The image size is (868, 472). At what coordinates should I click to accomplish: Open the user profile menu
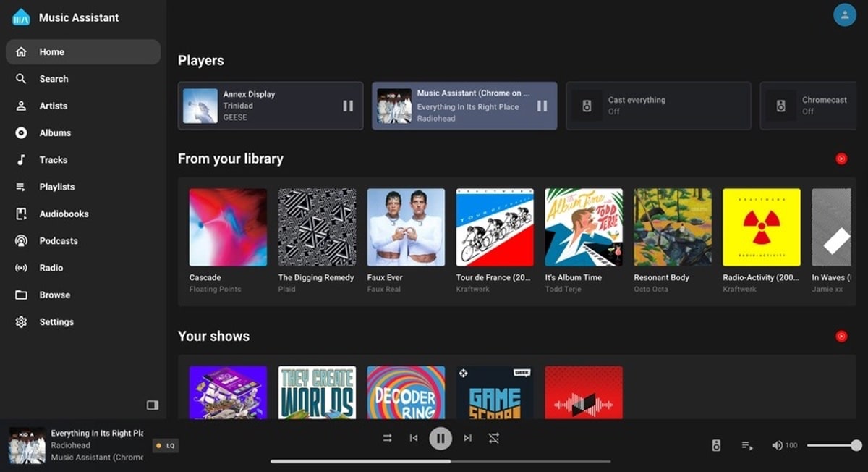click(844, 14)
